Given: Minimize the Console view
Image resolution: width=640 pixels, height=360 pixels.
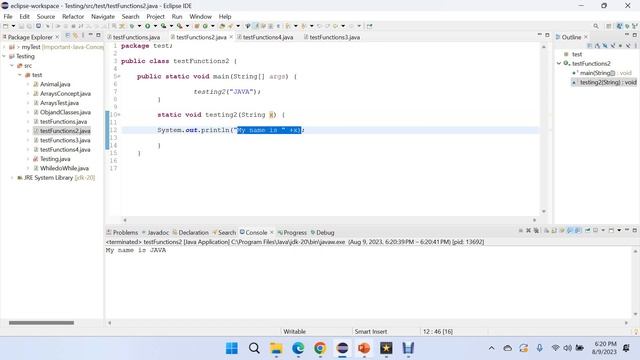Looking at the screenshot, I should 627,230.
